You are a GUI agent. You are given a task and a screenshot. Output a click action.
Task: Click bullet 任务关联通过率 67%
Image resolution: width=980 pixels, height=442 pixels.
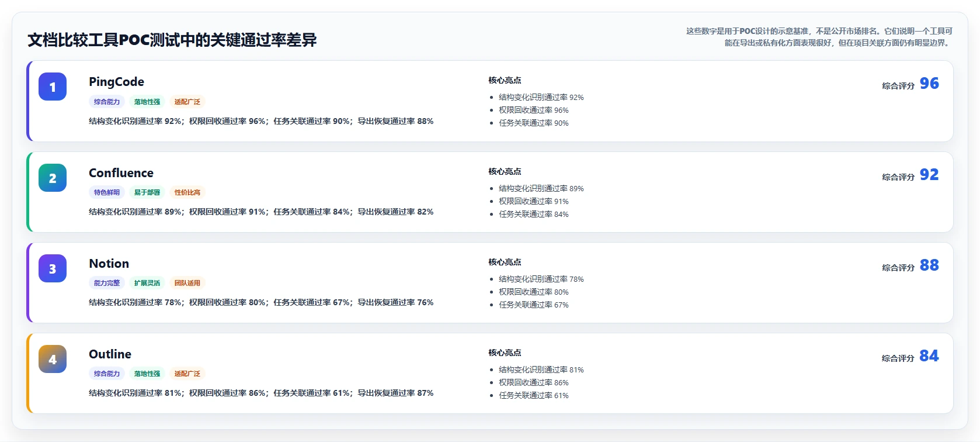[x=534, y=305]
